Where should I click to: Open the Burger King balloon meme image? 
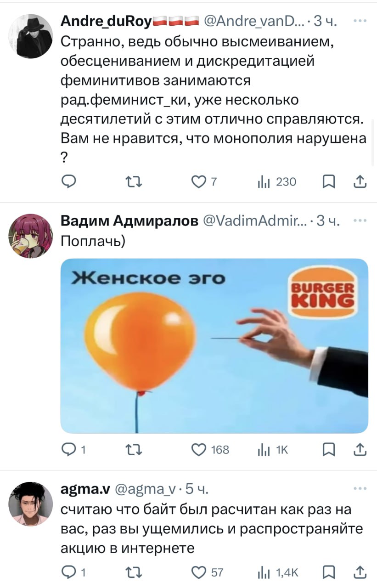pyautogui.click(x=214, y=345)
